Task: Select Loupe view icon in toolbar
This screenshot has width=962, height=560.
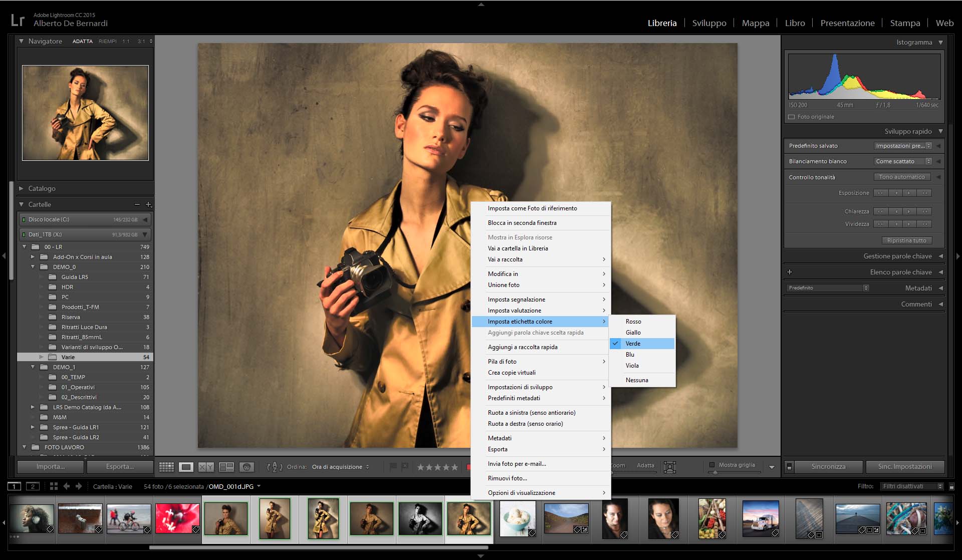Action: 186,467
